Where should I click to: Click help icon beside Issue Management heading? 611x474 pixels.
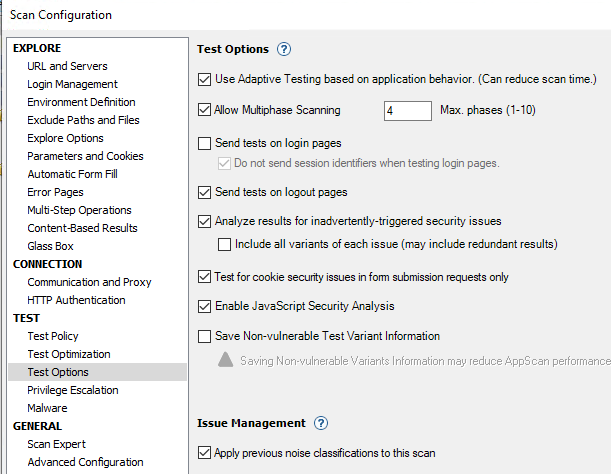pos(321,424)
